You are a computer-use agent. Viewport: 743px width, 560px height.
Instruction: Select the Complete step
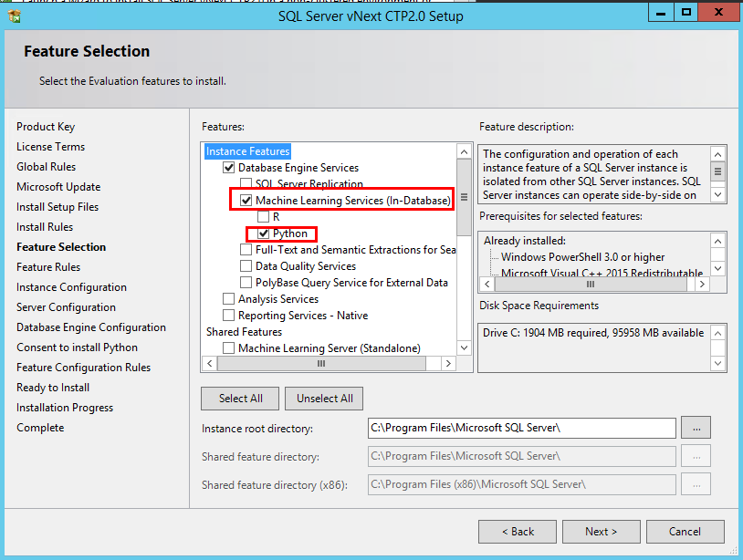40,428
